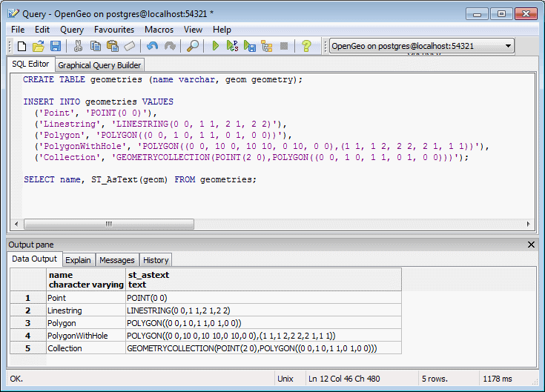Click the yellow Help question icon
The width and height of the screenshot is (545, 392).
pos(306,46)
